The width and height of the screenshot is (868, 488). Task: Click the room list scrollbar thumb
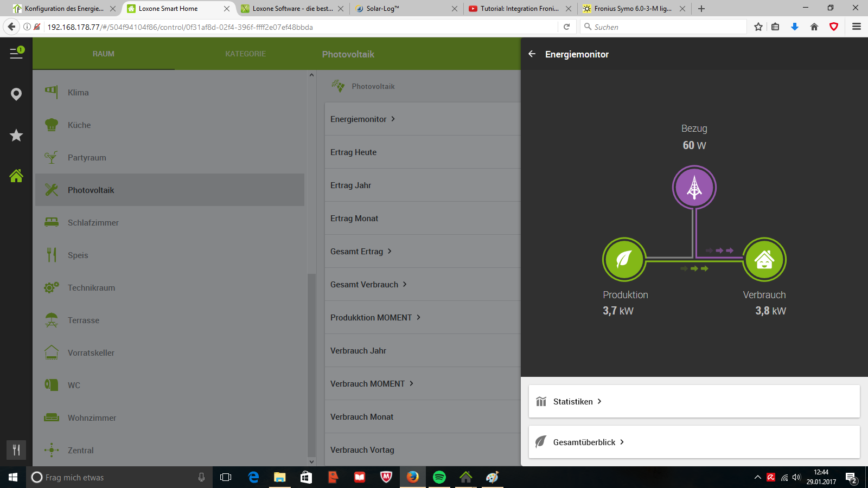(311, 364)
